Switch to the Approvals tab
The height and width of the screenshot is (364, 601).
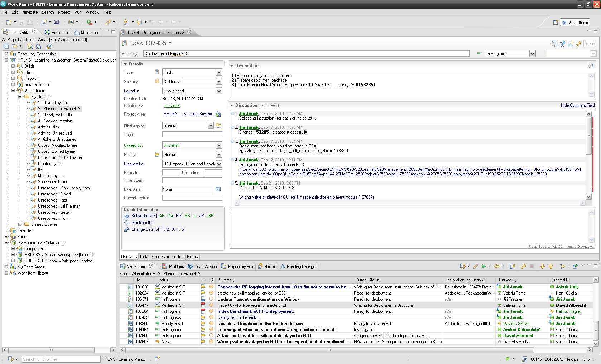160,257
